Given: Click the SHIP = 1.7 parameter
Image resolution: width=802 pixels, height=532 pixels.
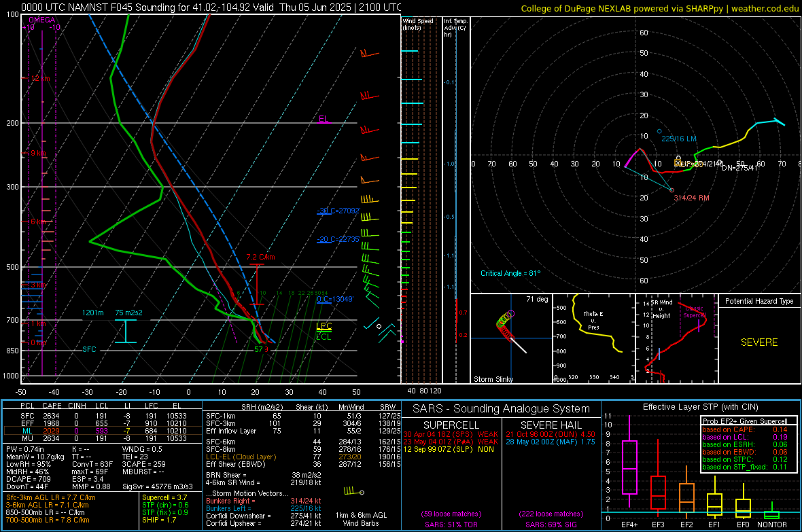Looking at the screenshot, I should point(159,520).
